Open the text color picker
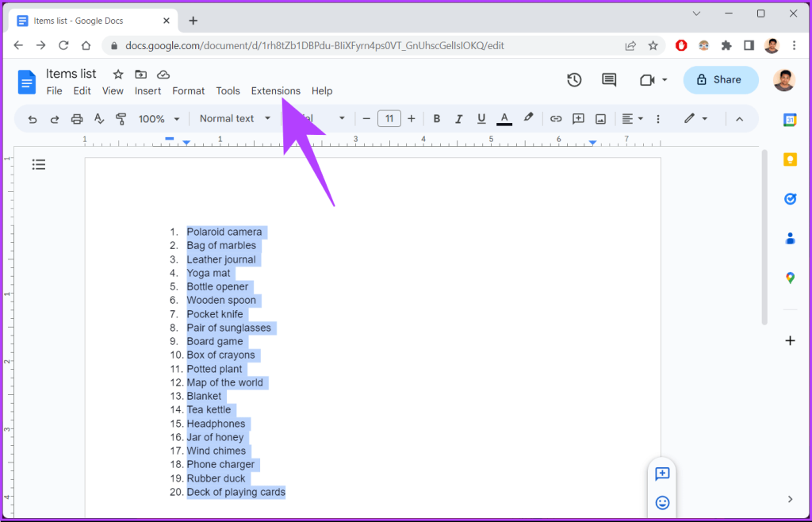Image resolution: width=812 pixels, height=522 pixels. coord(504,118)
